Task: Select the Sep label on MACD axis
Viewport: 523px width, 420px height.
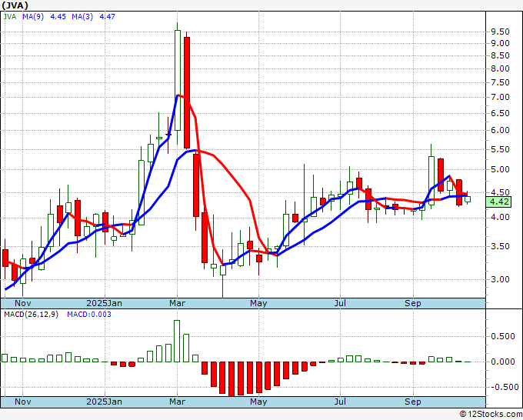Action: point(413,402)
